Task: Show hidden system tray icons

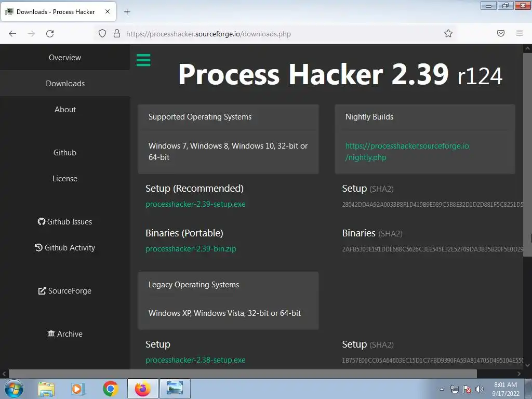Action: [442, 389]
